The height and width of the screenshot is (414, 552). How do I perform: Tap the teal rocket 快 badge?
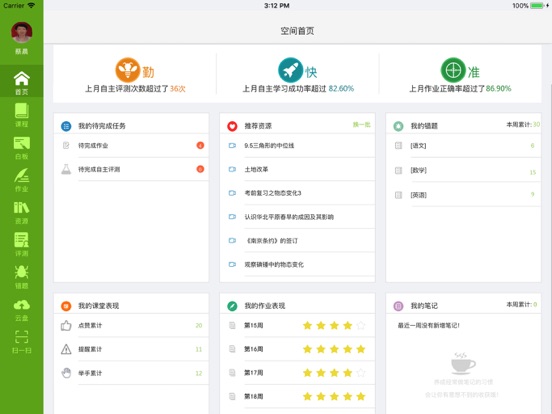[290, 70]
